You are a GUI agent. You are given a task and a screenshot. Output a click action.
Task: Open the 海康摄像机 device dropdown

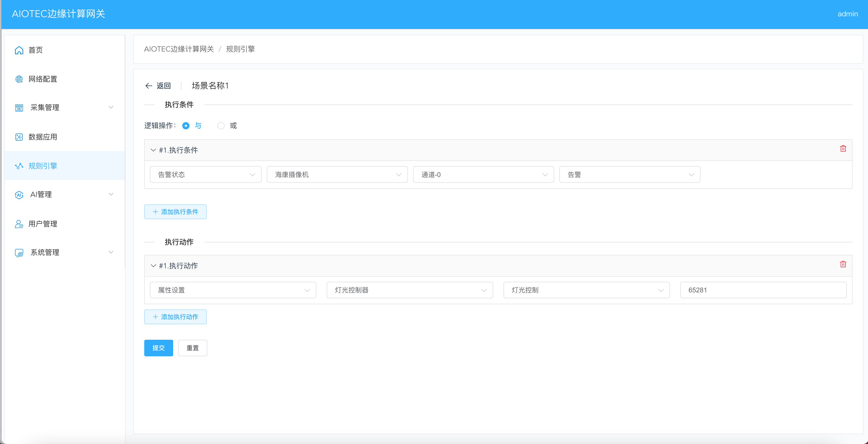[337, 174]
